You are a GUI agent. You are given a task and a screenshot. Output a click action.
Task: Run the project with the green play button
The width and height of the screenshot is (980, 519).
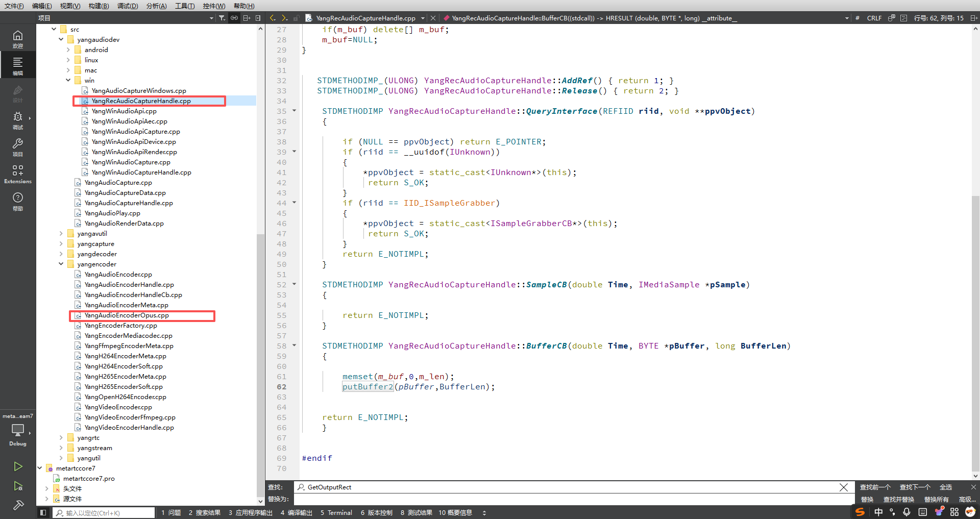click(x=18, y=466)
